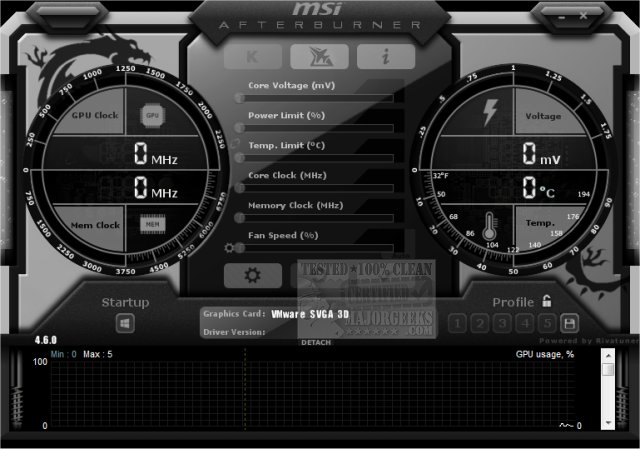
Task: Click the Core Voltage slider handle
Action: [x=240, y=98]
